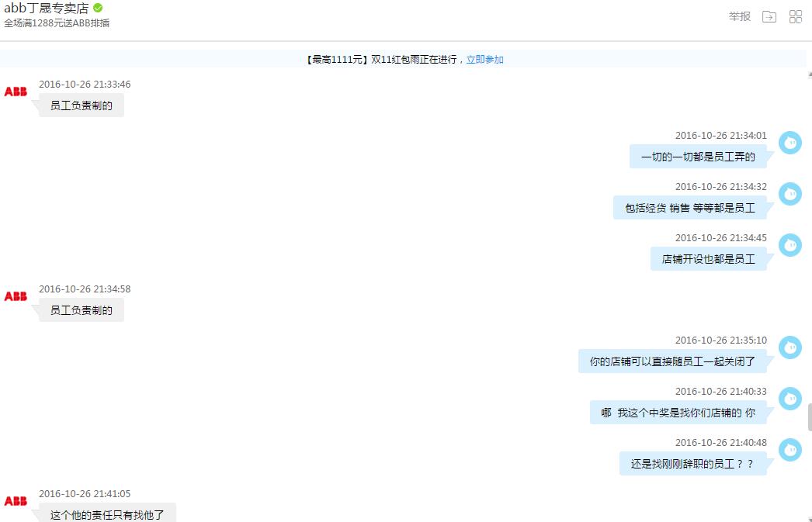Click the chat scrollbar thumb
The width and height of the screenshot is (812, 522).
[810, 417]
